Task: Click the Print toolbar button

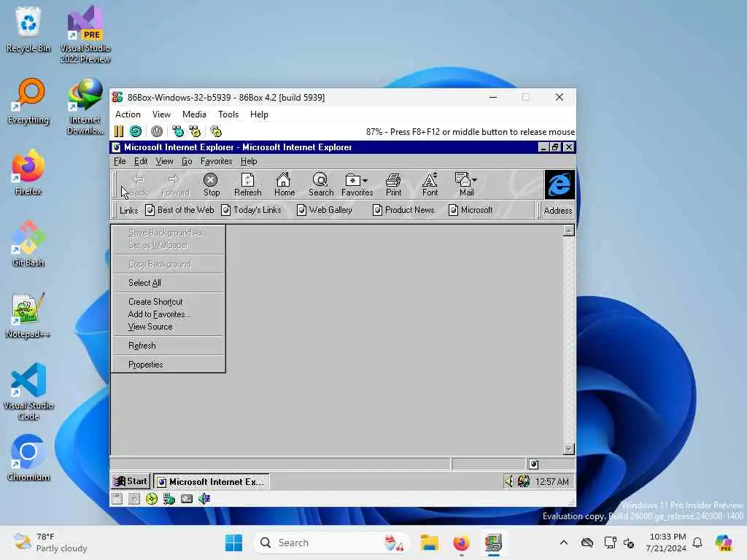Action: [393, 184]
